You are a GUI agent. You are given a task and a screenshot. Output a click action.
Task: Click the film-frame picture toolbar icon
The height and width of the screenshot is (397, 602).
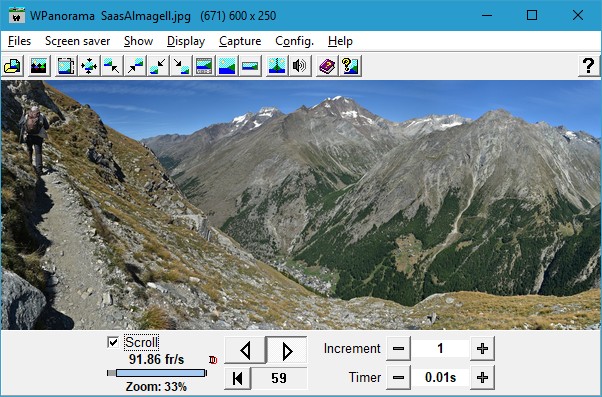tap(66, 66)
